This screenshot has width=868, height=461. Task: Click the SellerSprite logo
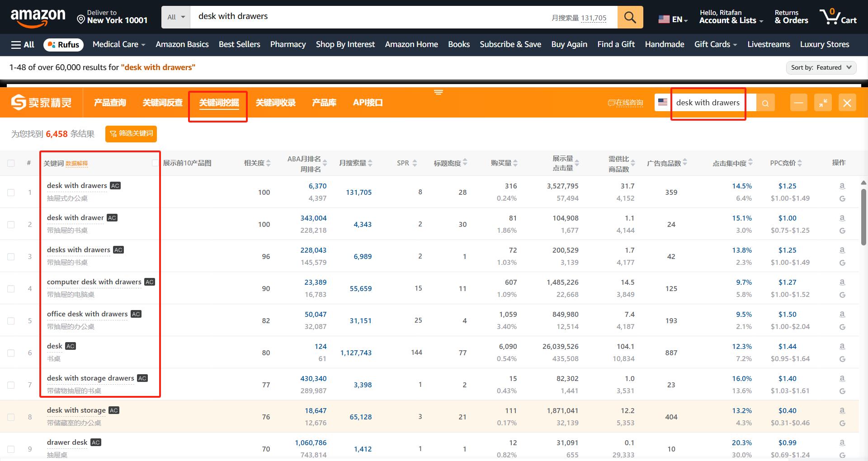[41, 103]
